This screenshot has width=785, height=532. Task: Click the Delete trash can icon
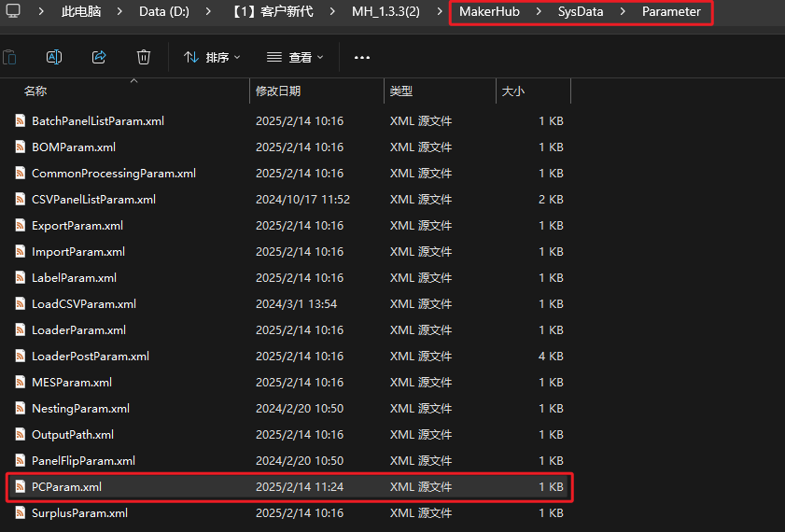(x=144, y=57)
